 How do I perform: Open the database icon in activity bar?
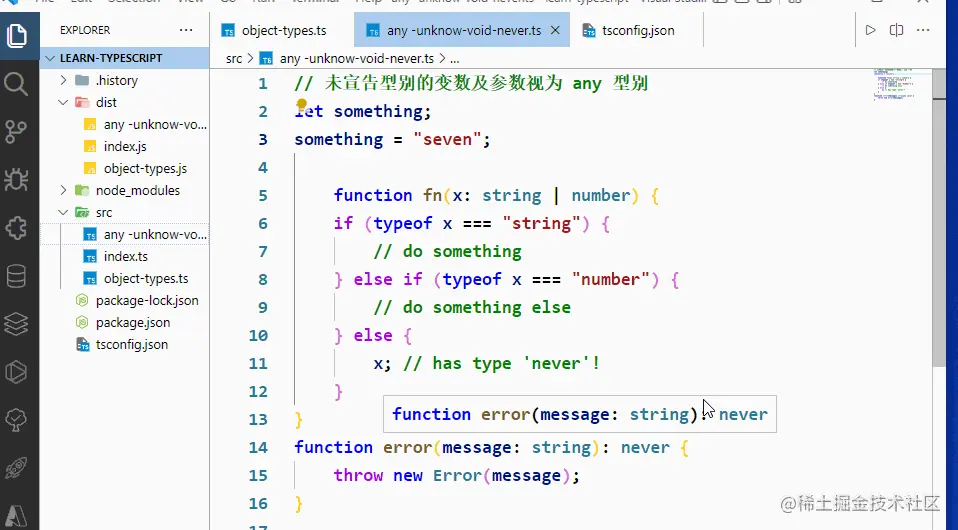tap(16, 276)
